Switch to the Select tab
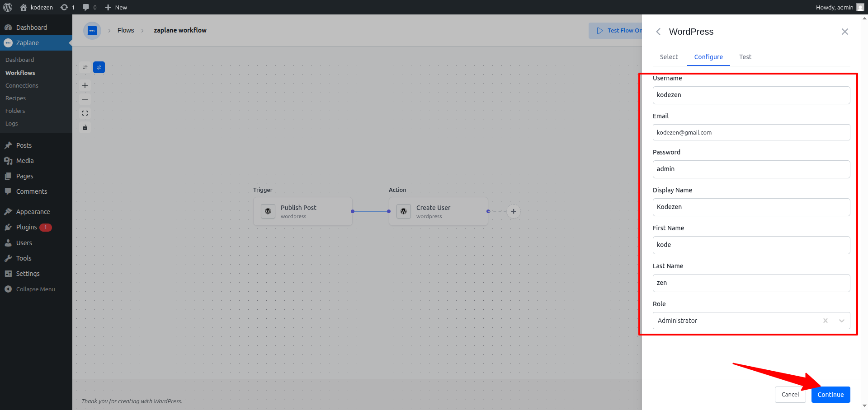 click(x=669, y=57)
